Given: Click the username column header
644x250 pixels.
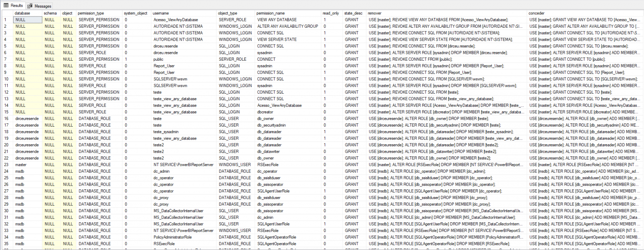Looking at the screenshot, I should (161, 13).
